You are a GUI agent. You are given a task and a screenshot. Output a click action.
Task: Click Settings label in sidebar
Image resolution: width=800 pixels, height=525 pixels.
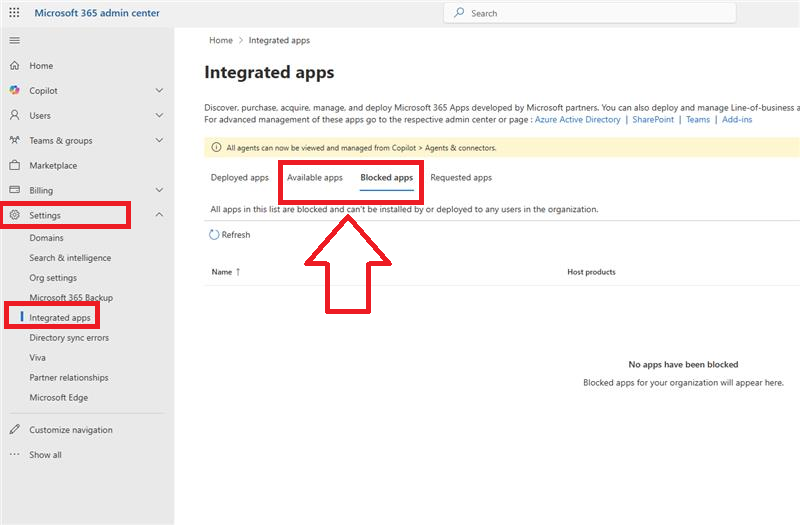pos(45,215)
